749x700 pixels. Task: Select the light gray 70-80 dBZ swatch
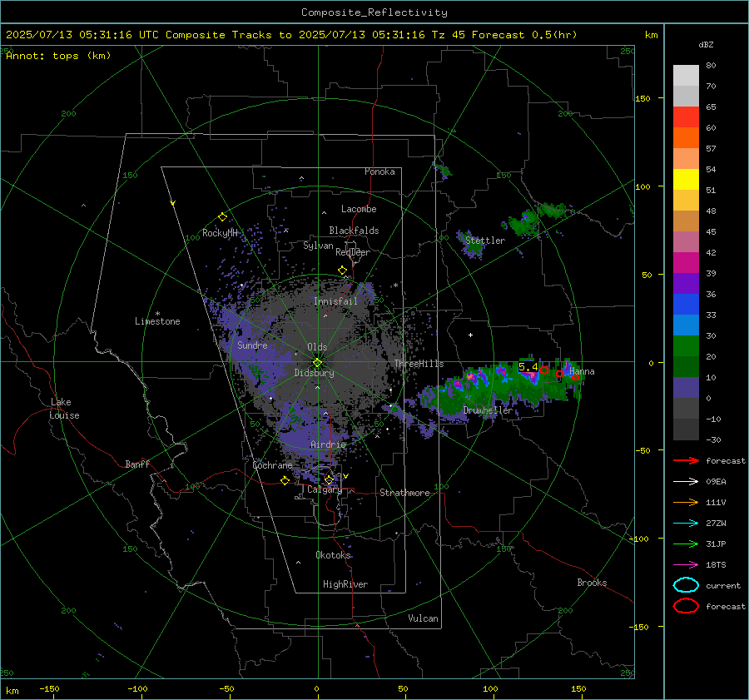pyautogui.click(x=686, y=76)
